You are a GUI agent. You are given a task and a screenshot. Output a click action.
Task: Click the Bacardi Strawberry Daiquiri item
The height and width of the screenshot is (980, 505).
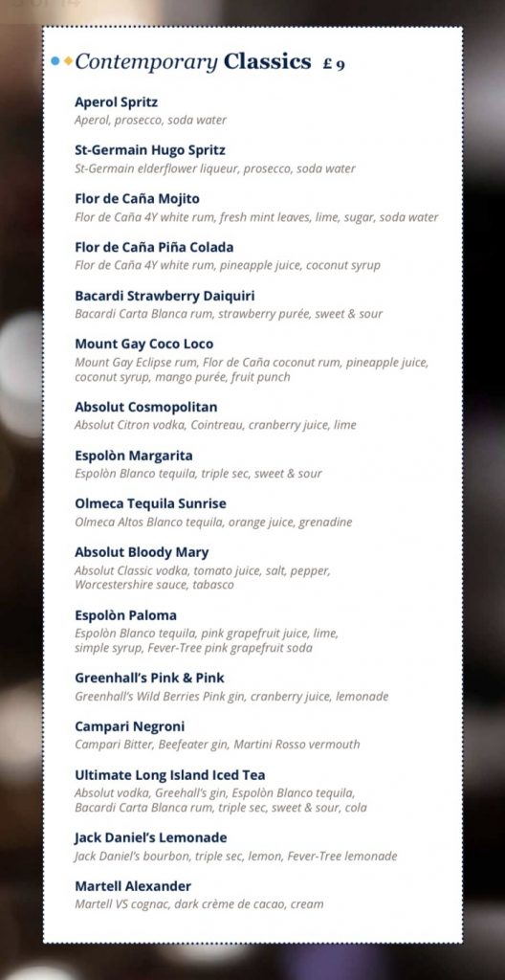tap(165, 296)
